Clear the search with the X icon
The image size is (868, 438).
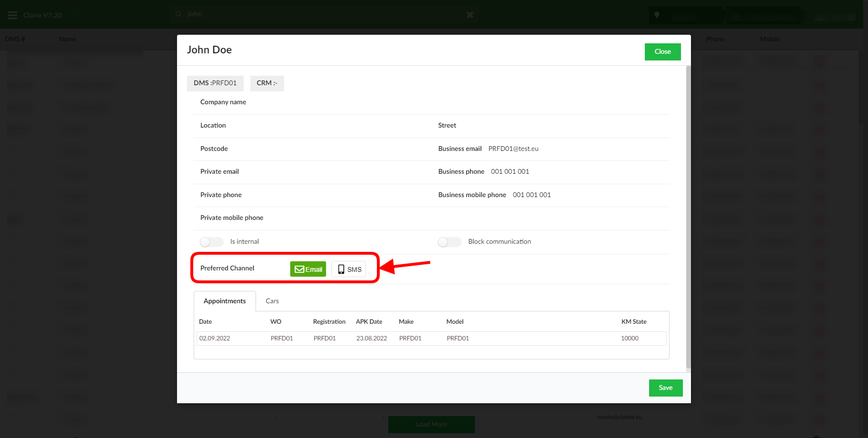tap(470, 15)
